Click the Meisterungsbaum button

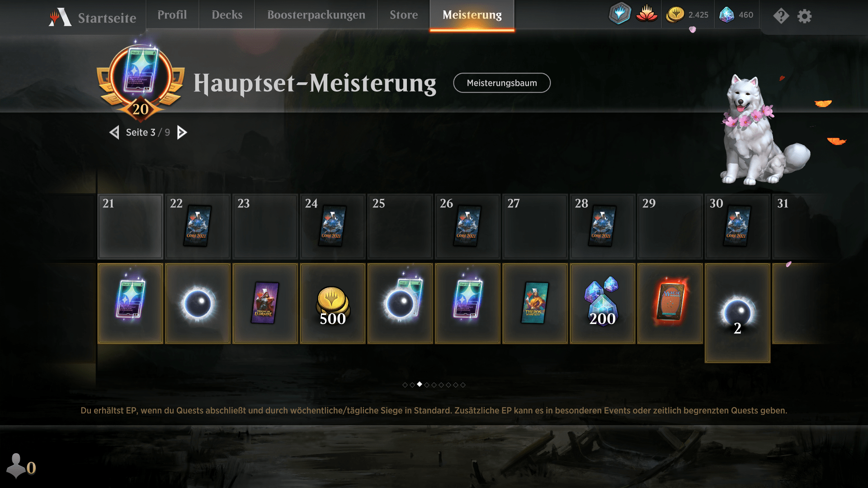coord(502,83)
